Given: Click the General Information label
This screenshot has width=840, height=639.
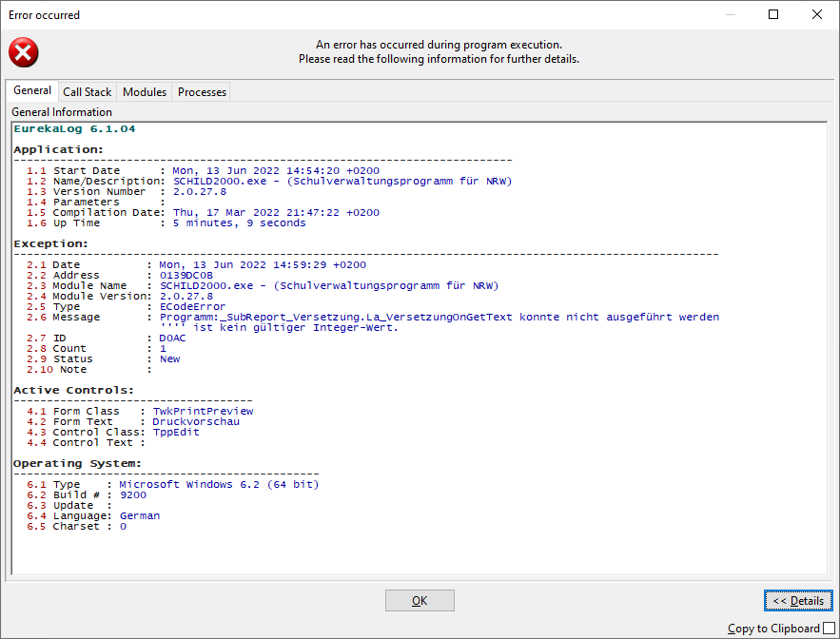Looking at the screenshot, I should (x=62, y=112).
